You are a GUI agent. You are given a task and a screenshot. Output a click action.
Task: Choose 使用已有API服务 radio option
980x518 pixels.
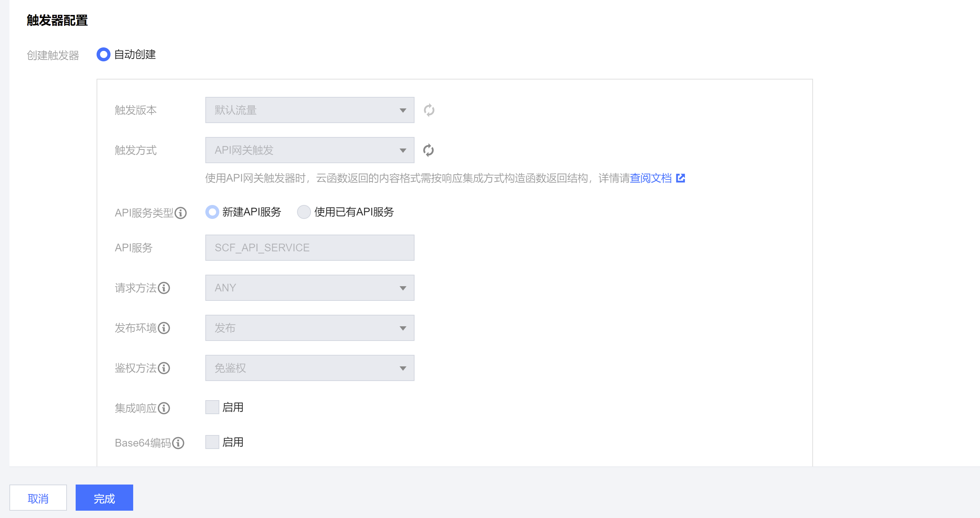coord(304,212)
